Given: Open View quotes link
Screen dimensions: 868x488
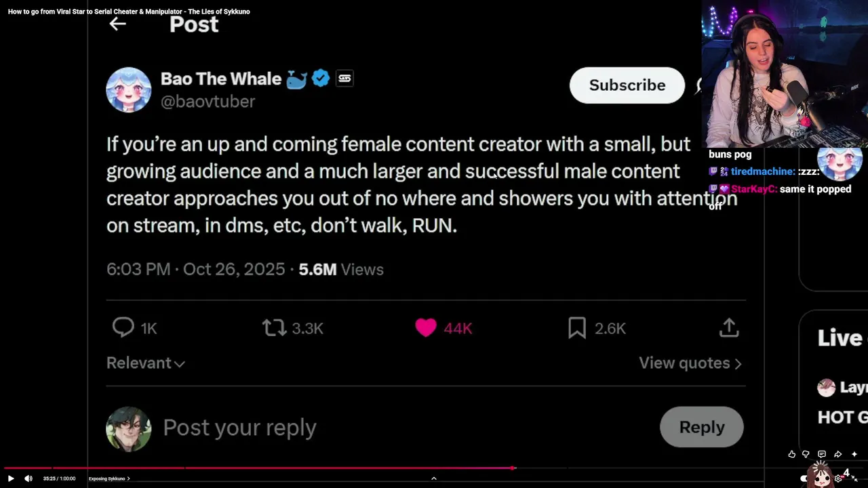Looking at the screenshot, I should click(690, 363).
